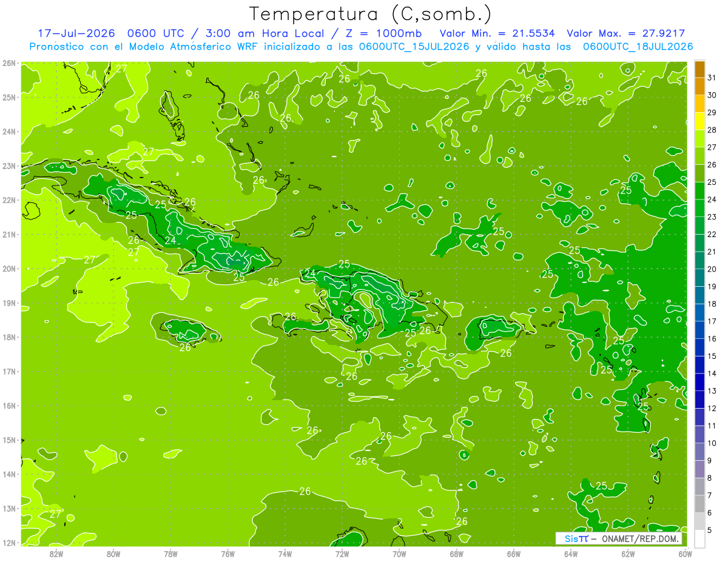Click the 70W longitude axis label
The width and height of the screenshot is (728, 562).
click(x=399, y=554)
